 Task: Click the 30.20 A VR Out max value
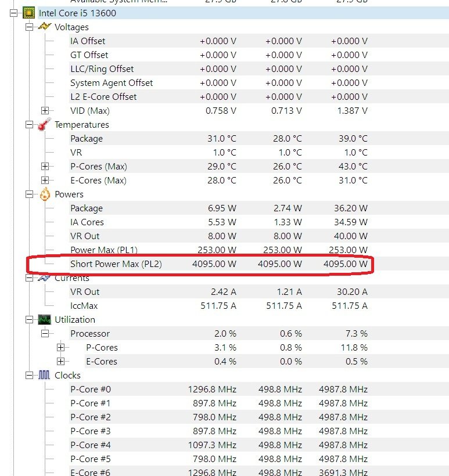pos(353,292)
